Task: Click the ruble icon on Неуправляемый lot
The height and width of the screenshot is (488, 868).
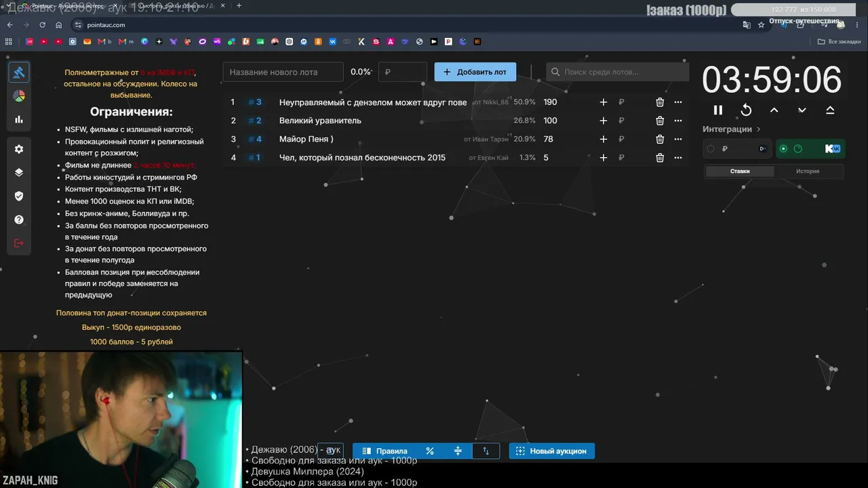Action: [621, 102]
